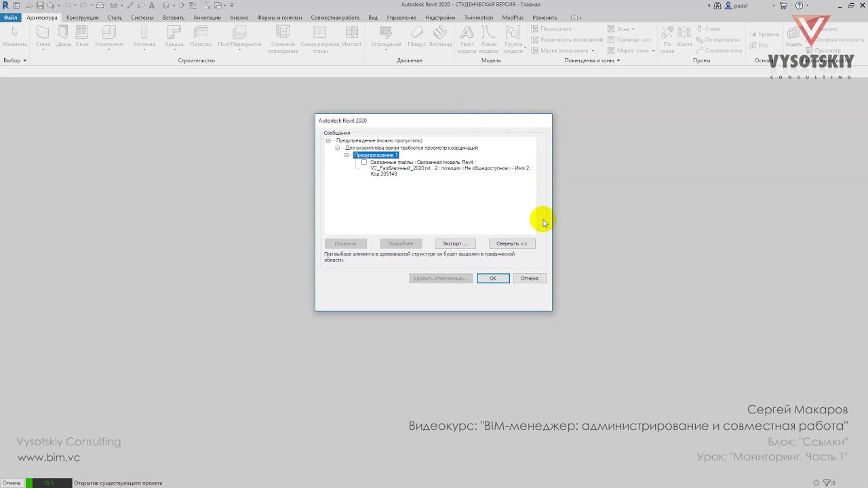The width and height of the screenshot is (868, 488).
Task: Select the Текст модели tool
Action: (x=467, y=39)
